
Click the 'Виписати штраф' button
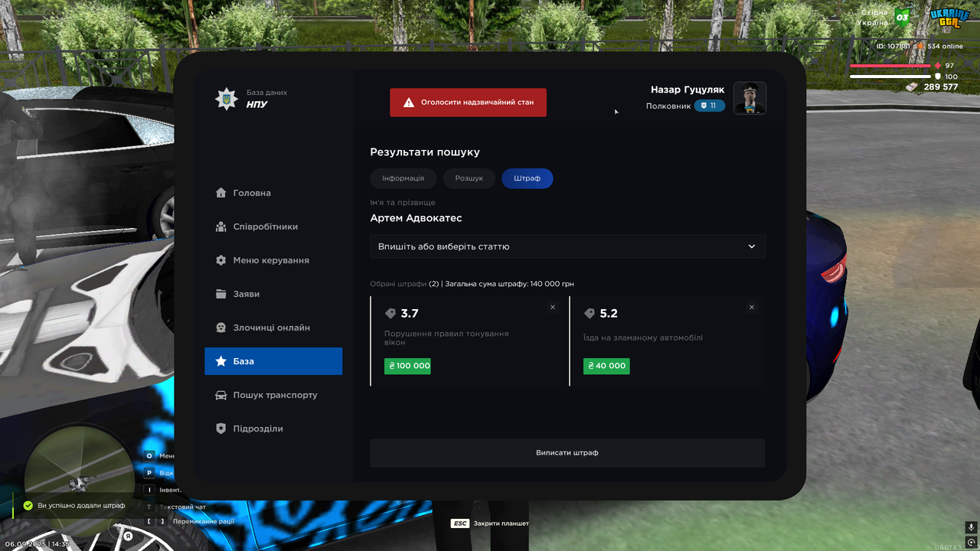pos(567,453)
